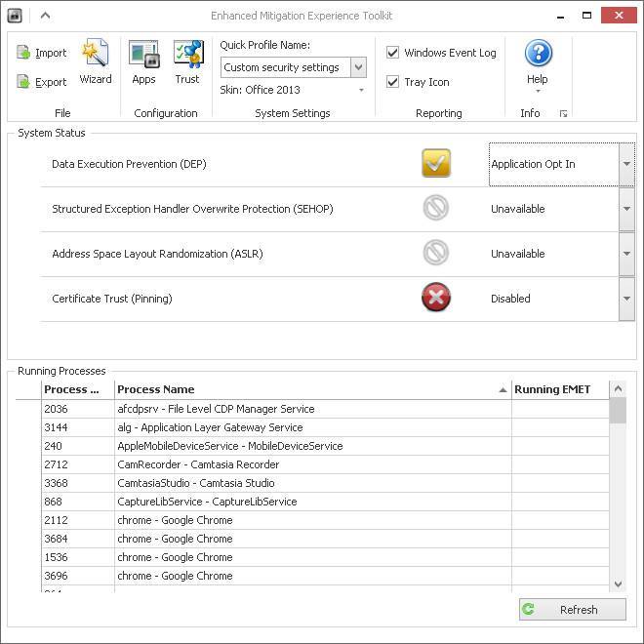
Task: Open the Help icon
Action: pos(538,53)
